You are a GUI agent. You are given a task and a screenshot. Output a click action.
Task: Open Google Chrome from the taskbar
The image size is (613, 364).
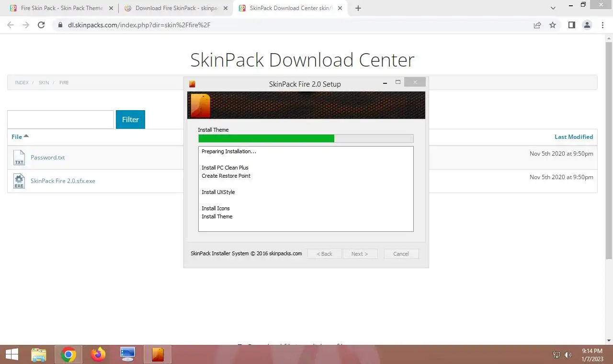[68, 354]
